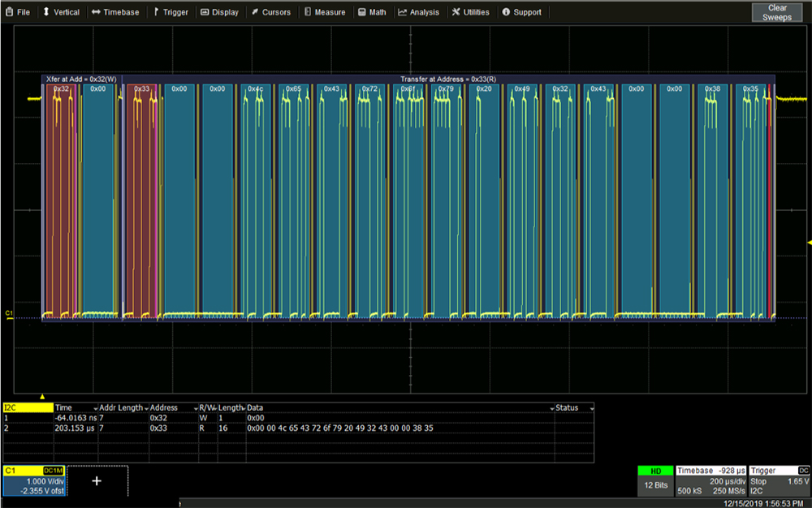Image resolution: width=812 pixels, height=508 pixels.
Task: Expand the Addr Length column dropdown
Action: point(146,408)
